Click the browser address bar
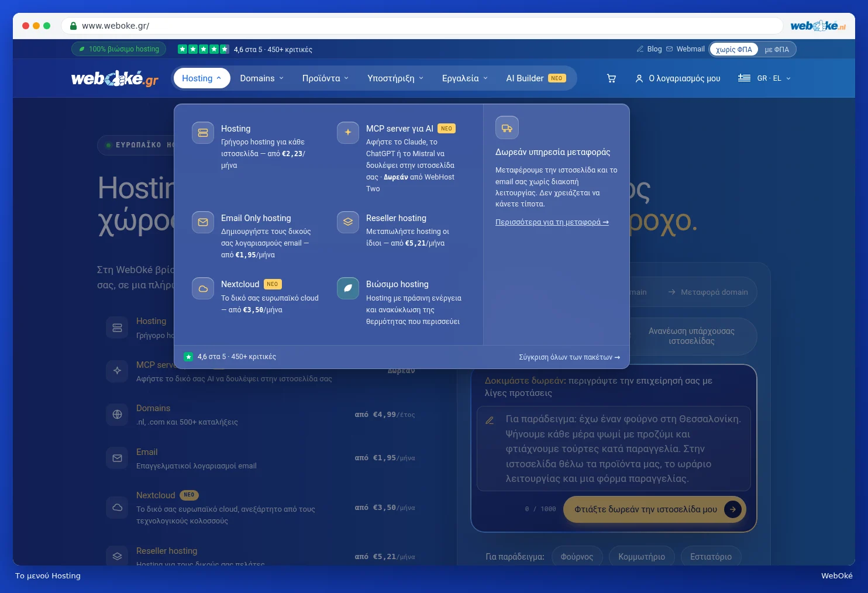 (422, 26)
